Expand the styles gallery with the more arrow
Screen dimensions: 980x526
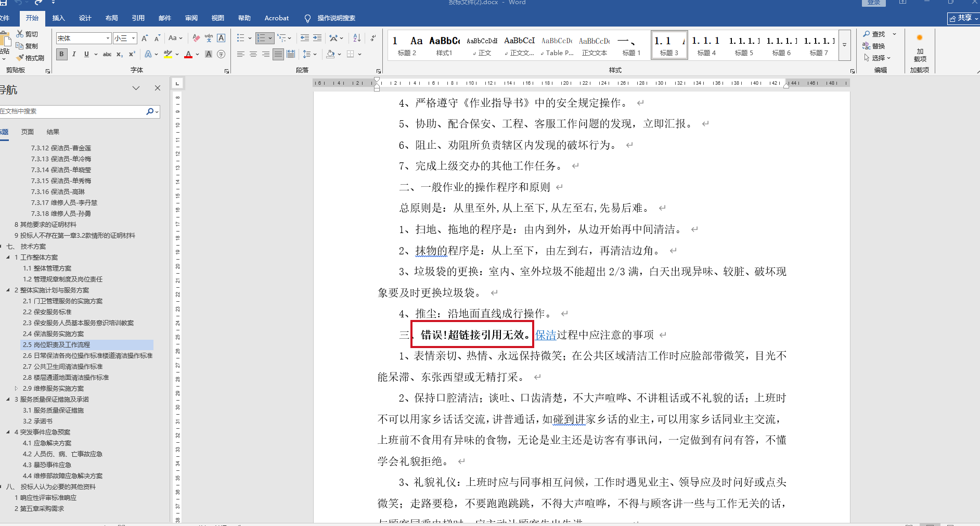845,45
